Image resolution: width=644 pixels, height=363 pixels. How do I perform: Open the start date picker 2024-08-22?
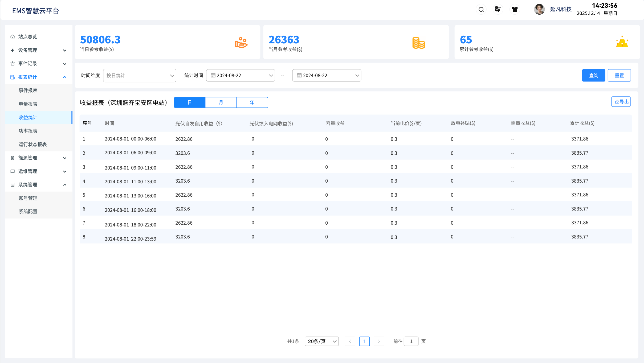(240, 76)
